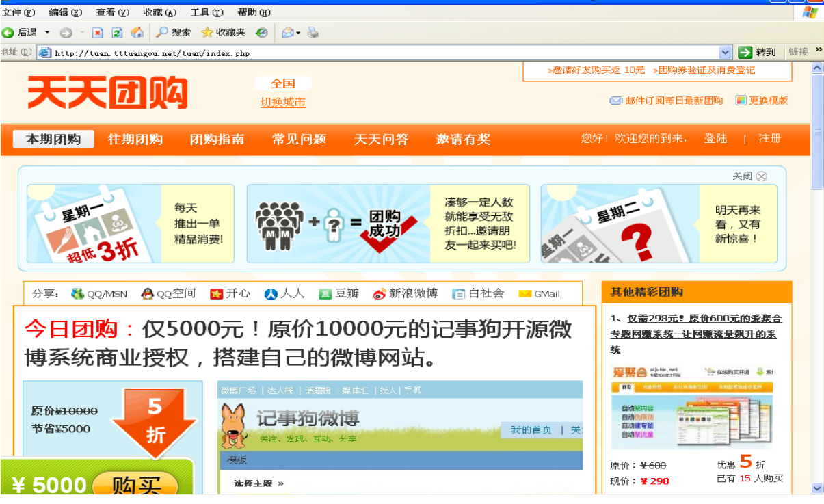This screenshot has width=824, height=504.
Task: Click the 邮件订阅 envelope icon
Action: [616, 101]
